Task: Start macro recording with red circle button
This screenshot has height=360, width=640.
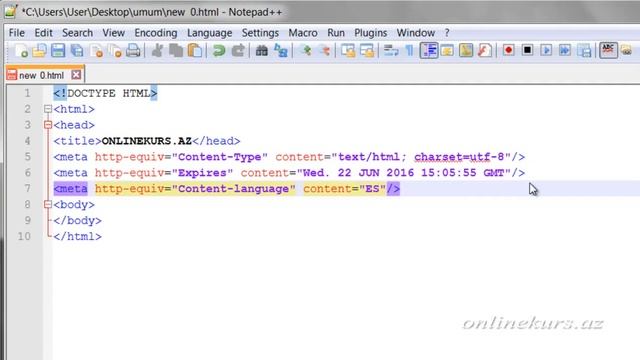Action: 509,51
